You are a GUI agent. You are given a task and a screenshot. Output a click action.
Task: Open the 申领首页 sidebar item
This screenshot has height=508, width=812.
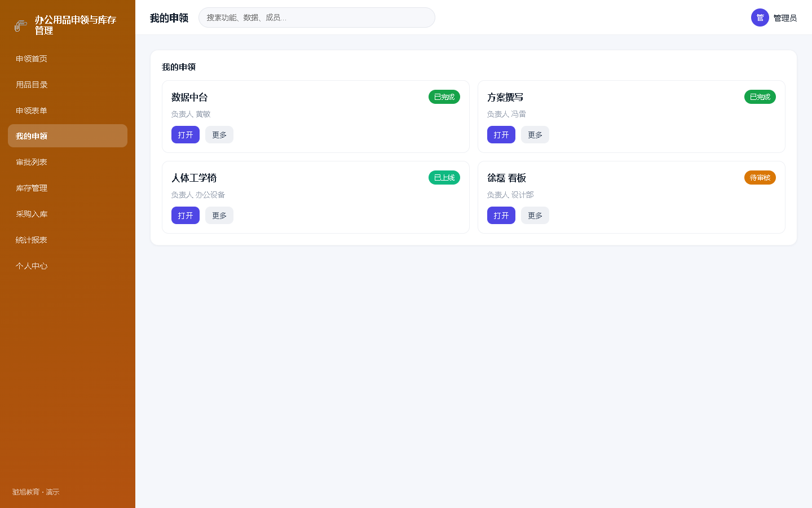pos(68,59)
